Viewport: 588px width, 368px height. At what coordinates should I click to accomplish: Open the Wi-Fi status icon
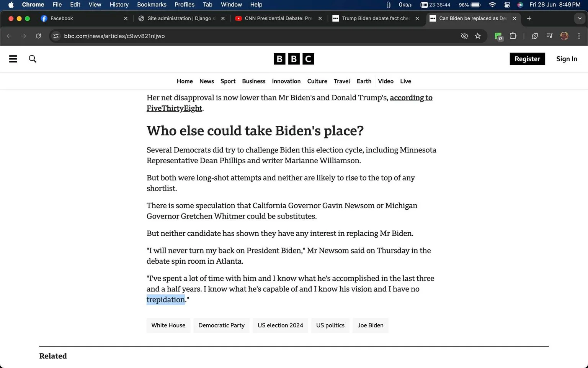pyautogui.click(x=492, y=5)
